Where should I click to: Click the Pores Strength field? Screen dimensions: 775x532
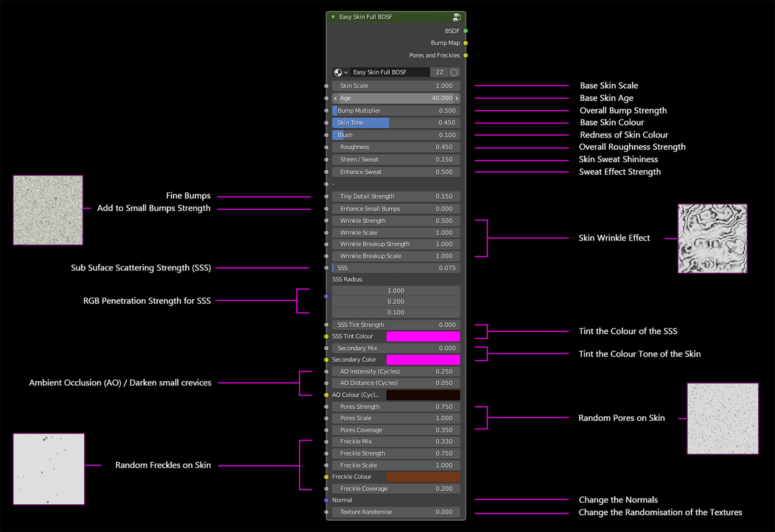tap(396, 407)
